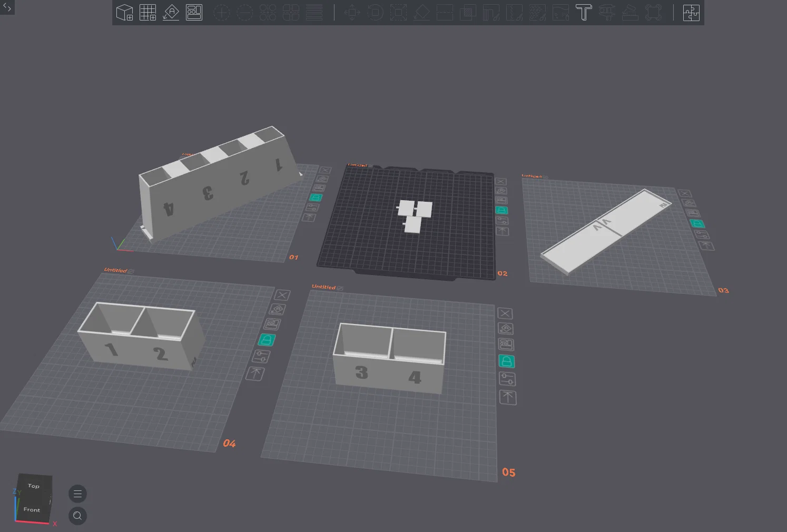
Task: Click Arrange all objects in the toolbar
Action: click(194, 12)
